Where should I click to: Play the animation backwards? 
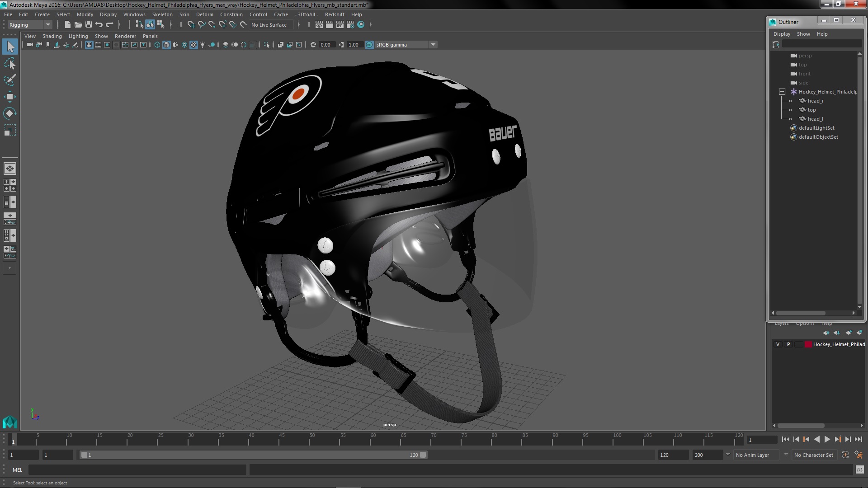[816, 439]
